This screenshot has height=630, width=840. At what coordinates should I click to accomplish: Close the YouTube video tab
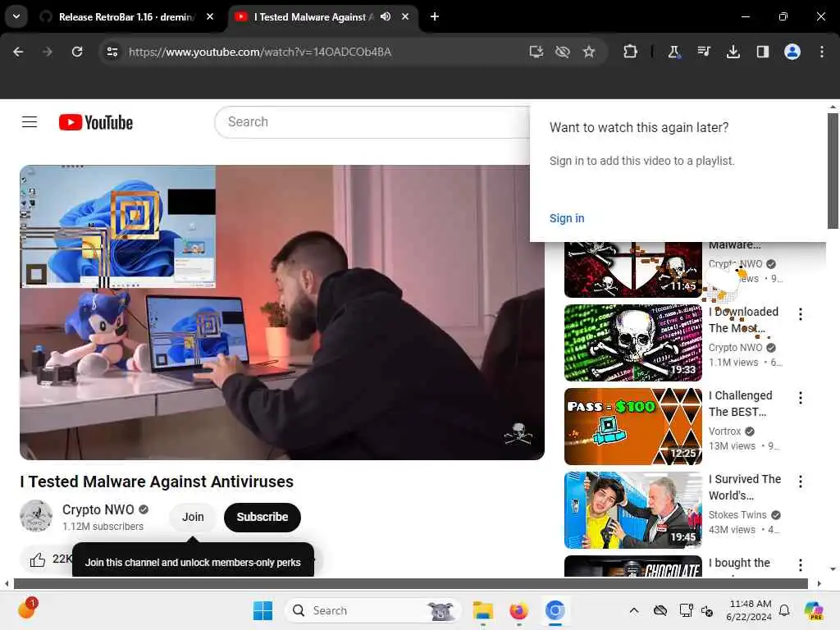(x=405, y=16)
